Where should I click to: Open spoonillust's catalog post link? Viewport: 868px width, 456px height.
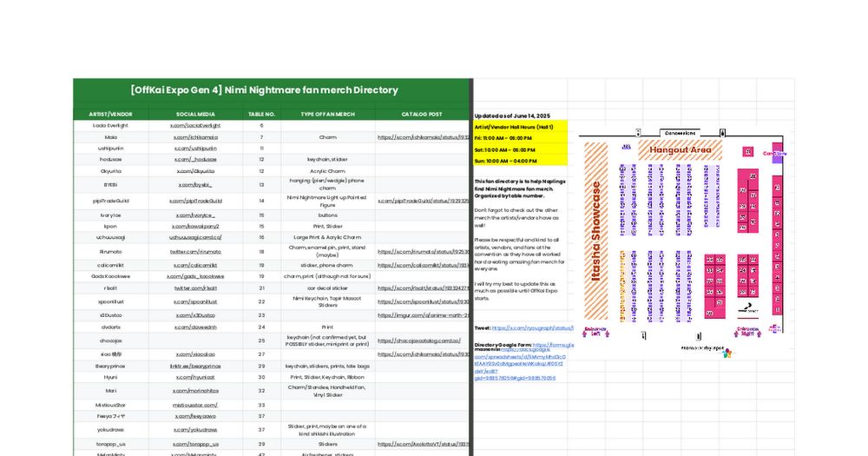[423, 302]
